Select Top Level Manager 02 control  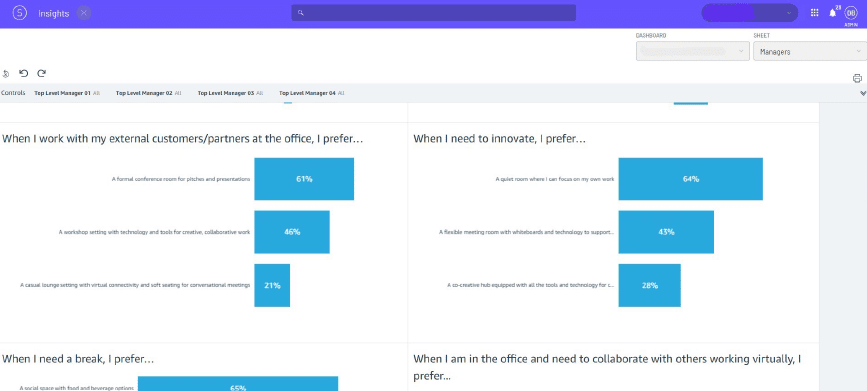click(x=148, y=93)
